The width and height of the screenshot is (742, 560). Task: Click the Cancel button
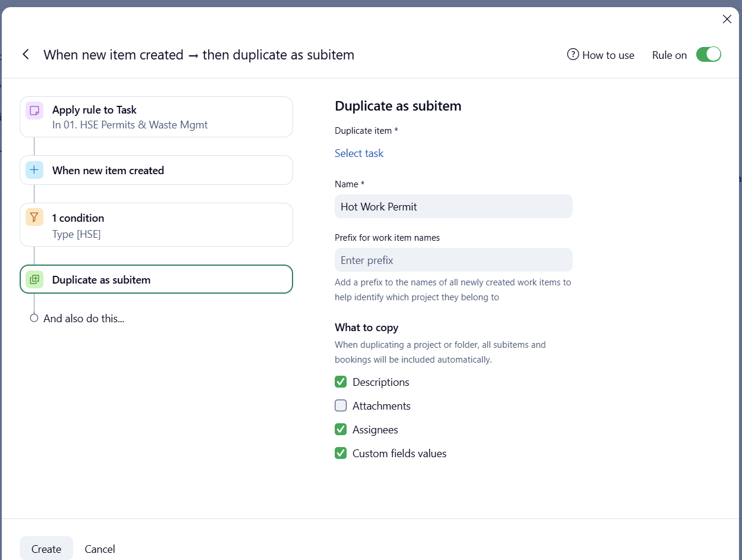click(x=100, y=549)
